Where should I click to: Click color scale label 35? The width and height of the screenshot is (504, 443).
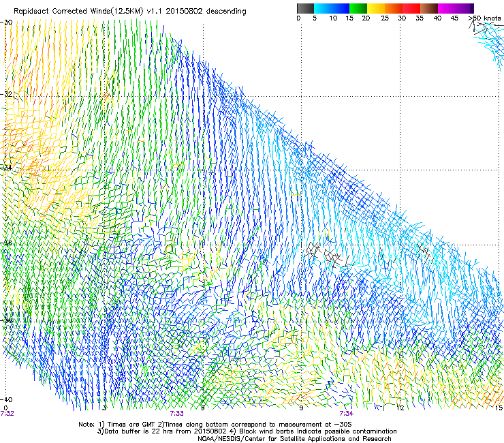(x=420, y=18)
